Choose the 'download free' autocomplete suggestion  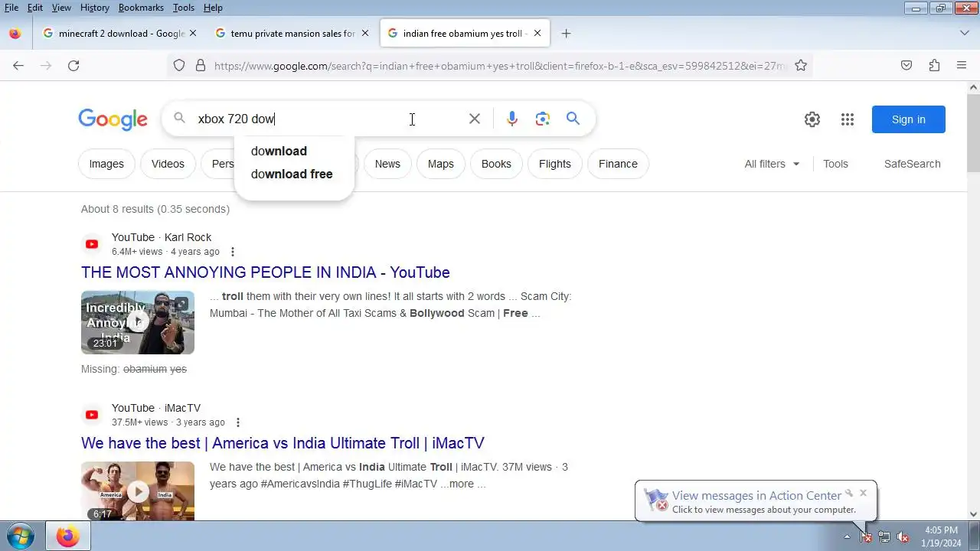pos(294,174)
